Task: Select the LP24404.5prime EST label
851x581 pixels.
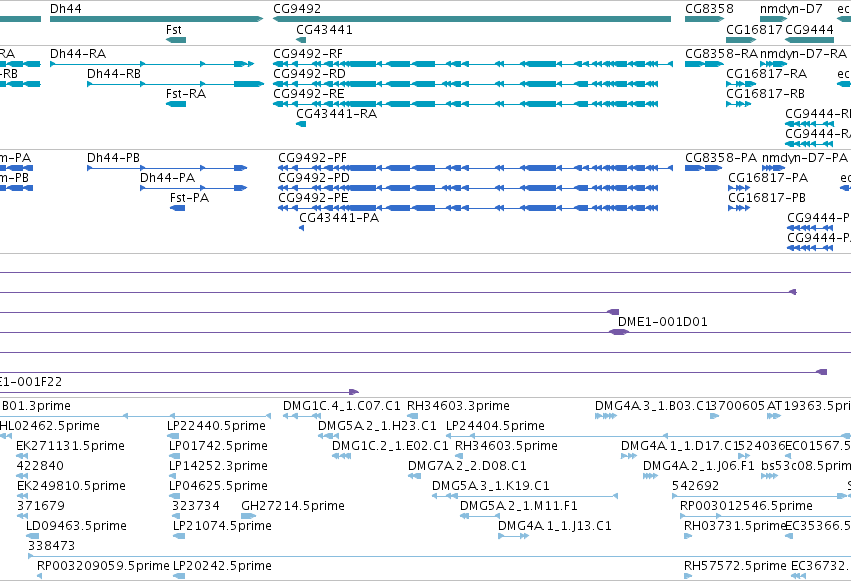Action: pyautogui.click(x=495, y=426)
